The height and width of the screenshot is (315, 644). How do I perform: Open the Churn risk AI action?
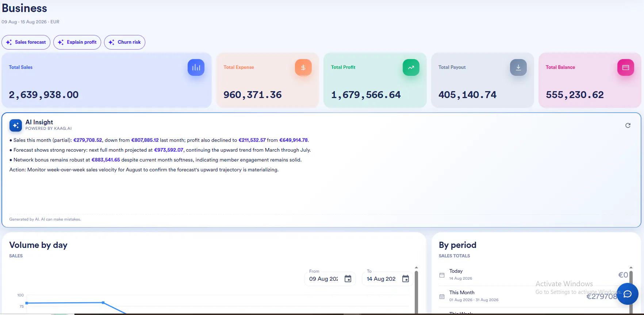[x=124, y=42]
